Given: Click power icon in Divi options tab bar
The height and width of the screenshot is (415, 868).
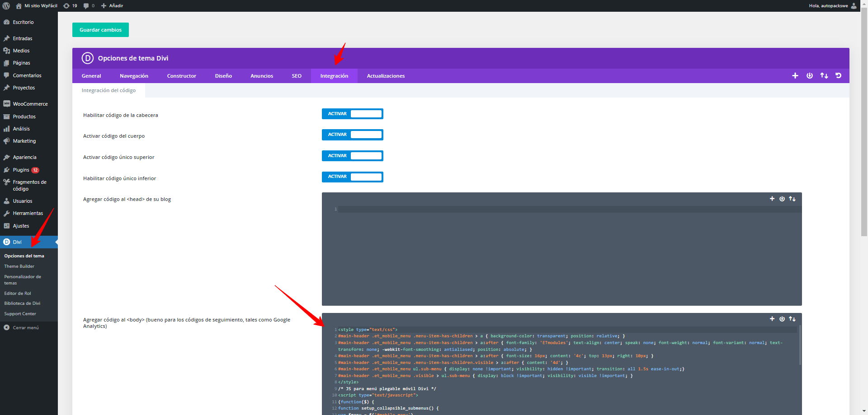Looking at the screenshot, I should [810, 76].
